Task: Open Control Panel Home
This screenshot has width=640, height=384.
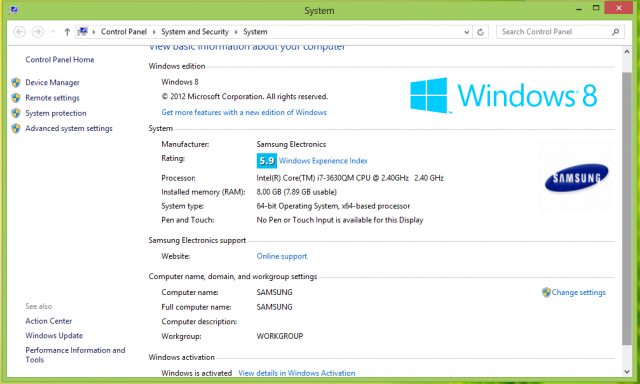Action: [60, 60]
